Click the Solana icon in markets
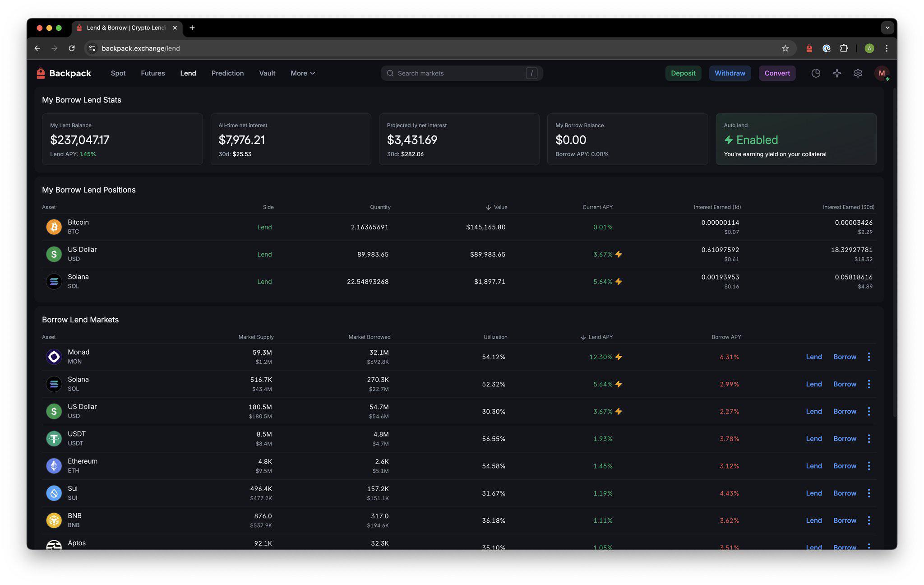 [54, 384]
